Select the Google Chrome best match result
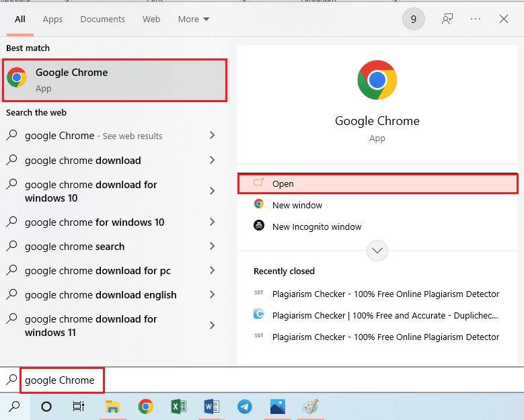This screenshot has height=420, width=524. pos(114,80)
